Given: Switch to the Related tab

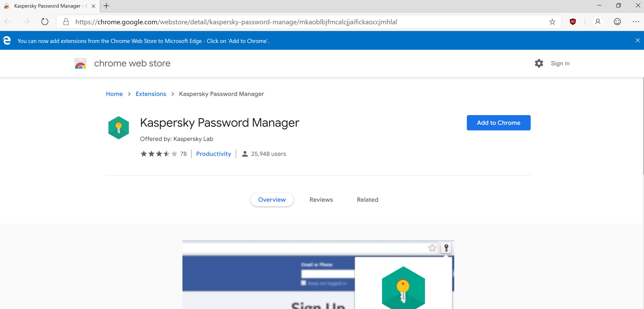Looking at the screenshot, I should (x=367, y=200).
